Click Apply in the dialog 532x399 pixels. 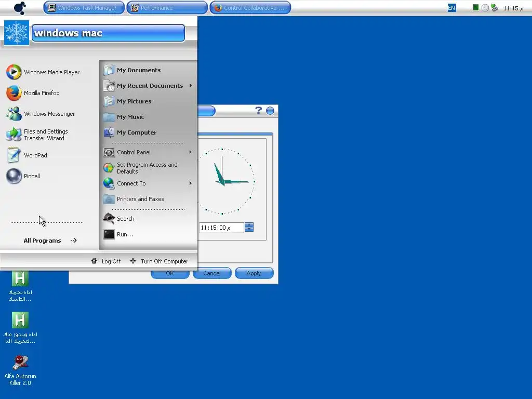click(x=254, y=273)
